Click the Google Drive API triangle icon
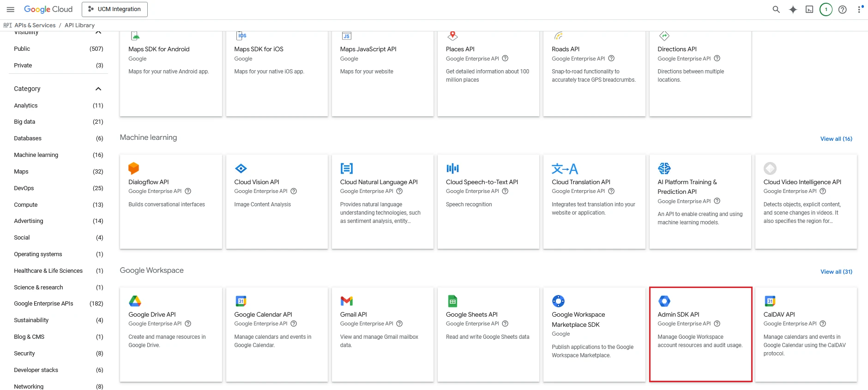This screenshot has height=390, width=868. click(135, 301)
